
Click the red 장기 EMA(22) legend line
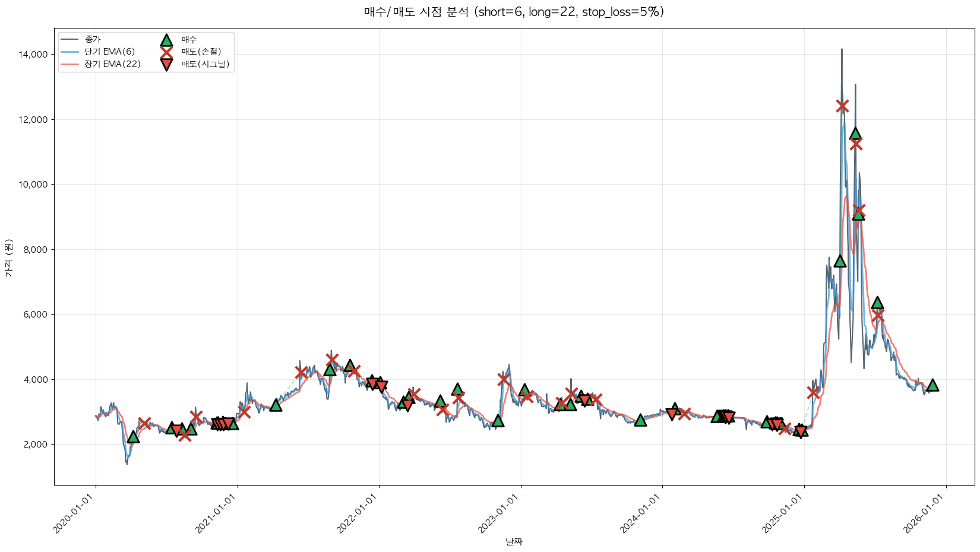[x=70, y=64]
